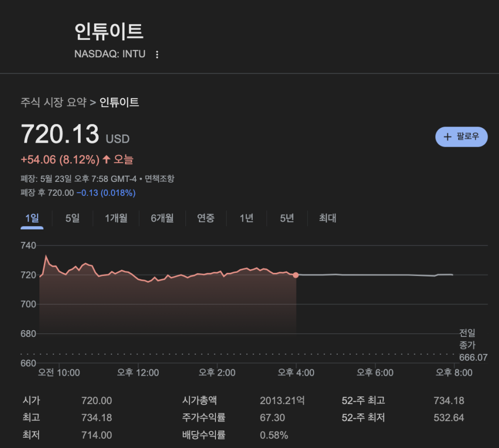Click the 52-주 최고 label
This screenshot has width=499, height=448.
[363, 400]
